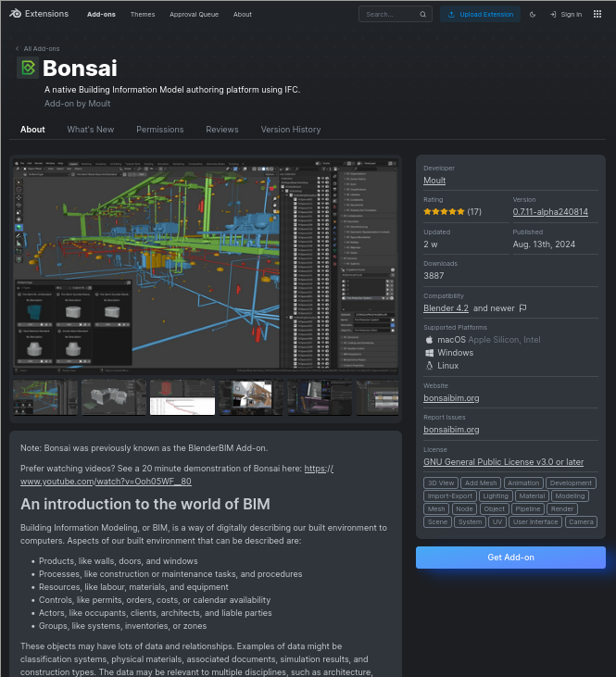Click the Mesh tag
The image size is (616, 677).
[x=436, y=509]
